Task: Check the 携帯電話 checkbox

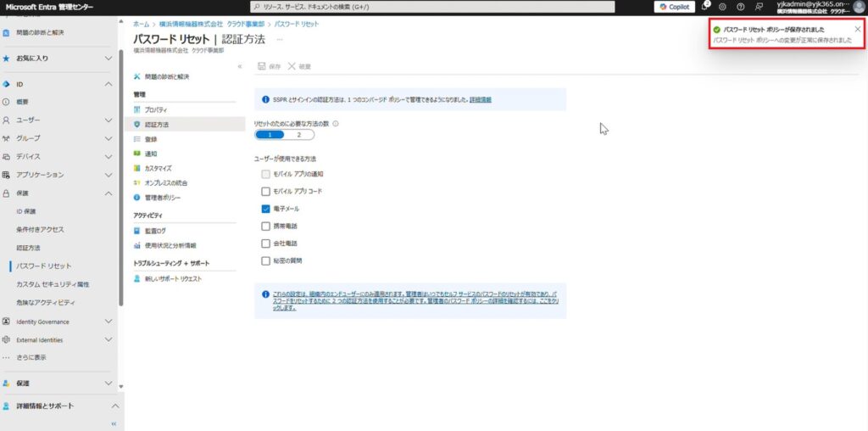Action: tap(265, 226)
